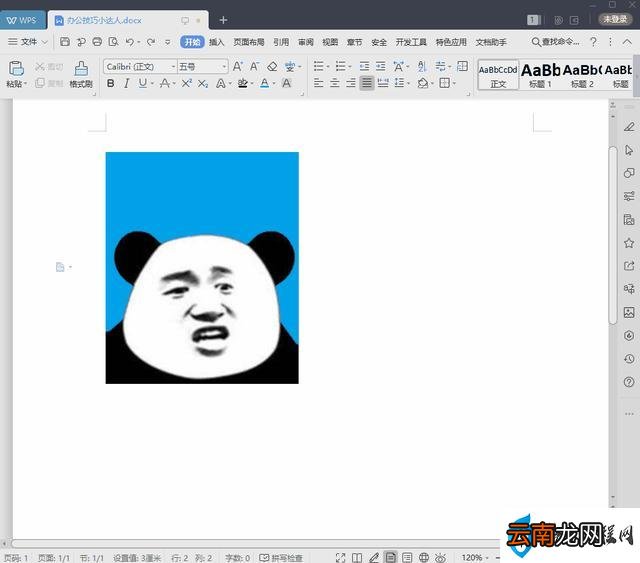Click the Format Painter brush icon
This screenshot has width=640, height=563.
(81, 69)
